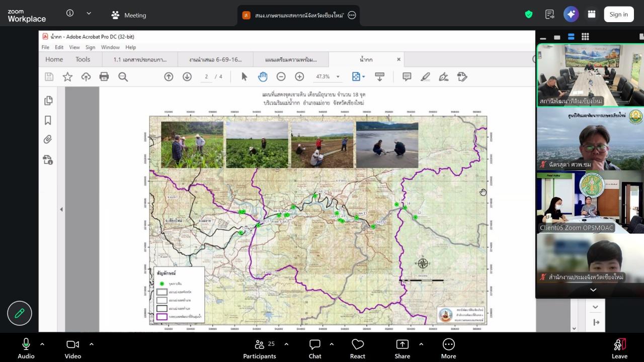Open Zoom AI Companion sparkle icon
Image resolution: width=644 pixels, height=362 pixels.
pos(571,15)
